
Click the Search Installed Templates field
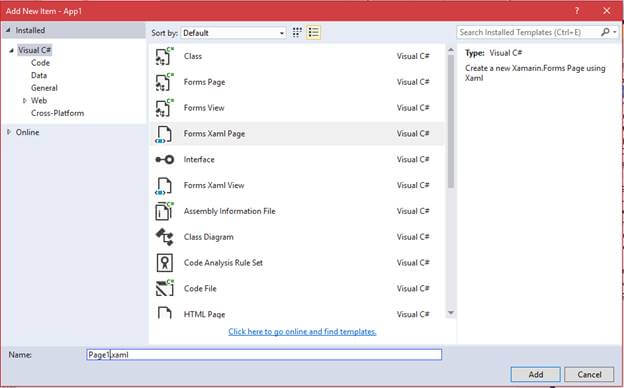pyautogui.click(x=528, y=32)
